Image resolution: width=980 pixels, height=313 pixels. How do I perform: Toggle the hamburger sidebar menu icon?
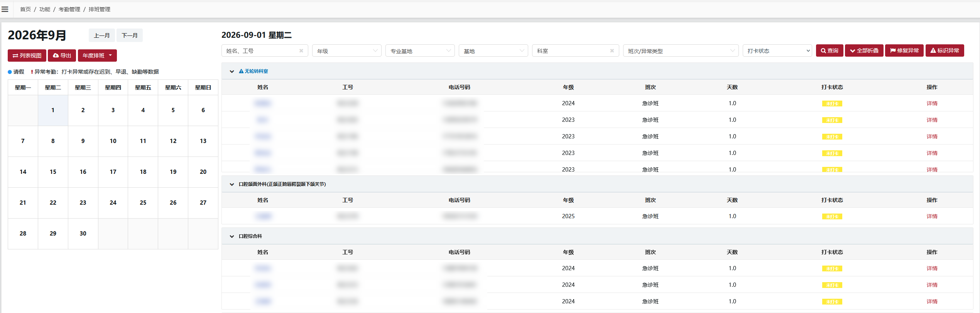(5, 9)
